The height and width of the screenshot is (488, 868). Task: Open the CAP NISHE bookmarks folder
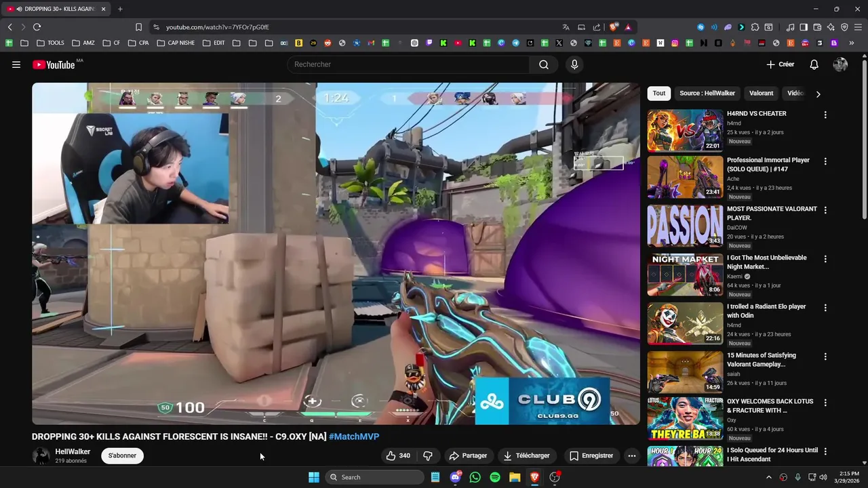tap(176, 43)
